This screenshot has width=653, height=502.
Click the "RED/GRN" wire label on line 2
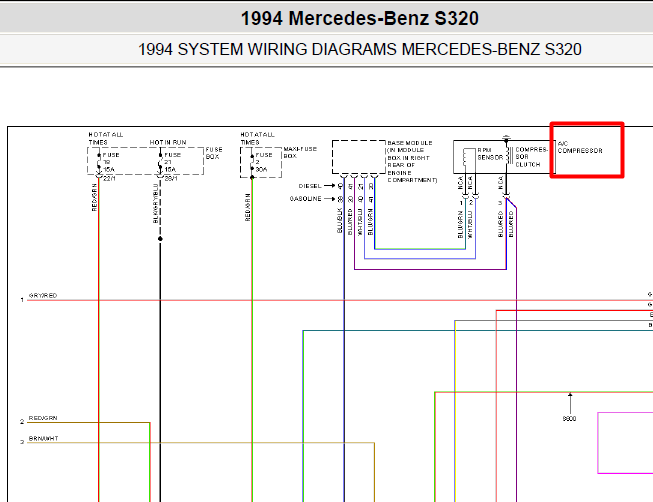click(x=43, y=418)
